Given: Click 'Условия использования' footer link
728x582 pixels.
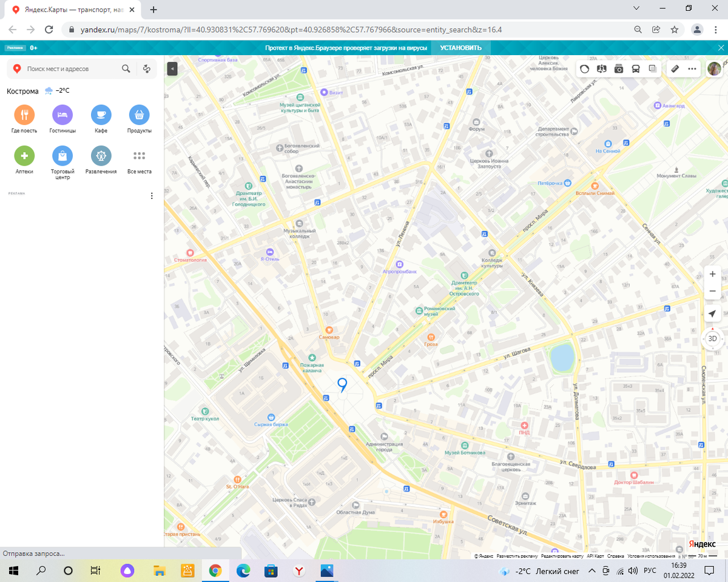Looking at the screenshot, I should click(651, 556).
